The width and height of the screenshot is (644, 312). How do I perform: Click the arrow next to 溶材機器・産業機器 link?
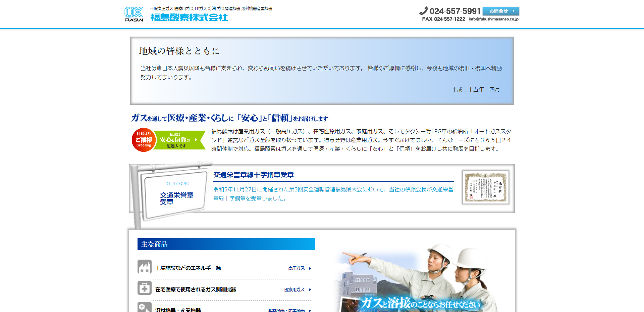[310, 310]
